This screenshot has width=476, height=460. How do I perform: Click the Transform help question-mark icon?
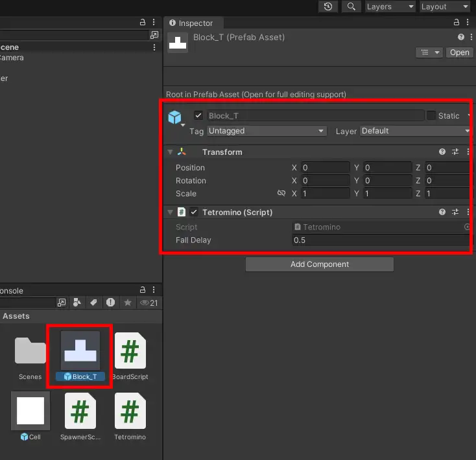tap(442, 152)
